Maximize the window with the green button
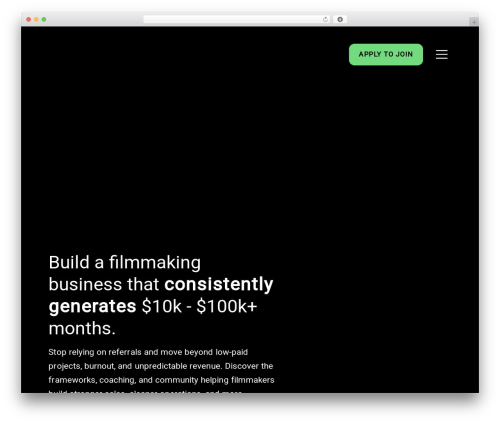This screenshot has width=500, height=423. point(44,19)
